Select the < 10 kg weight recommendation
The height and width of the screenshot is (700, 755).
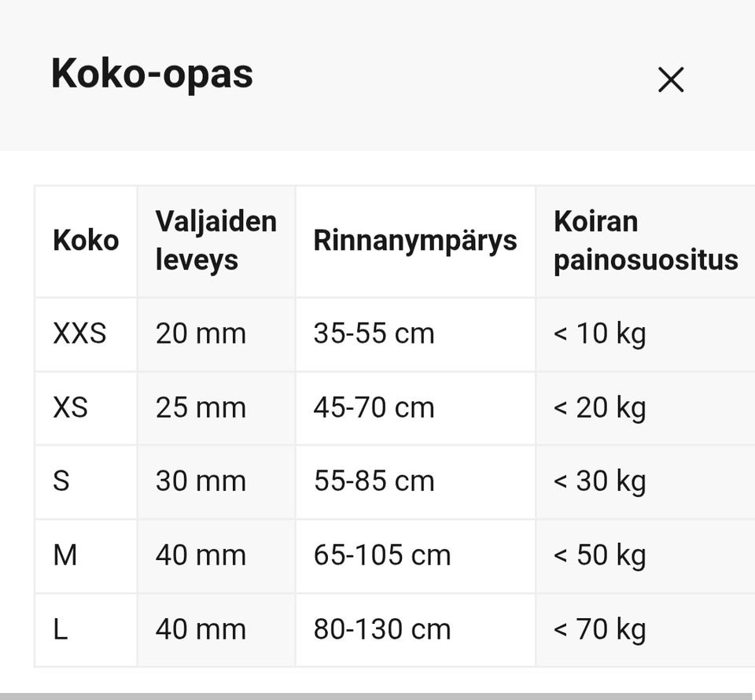tap(598, 333)
